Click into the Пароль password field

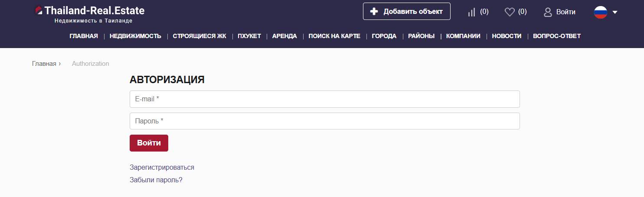point(324,121)
